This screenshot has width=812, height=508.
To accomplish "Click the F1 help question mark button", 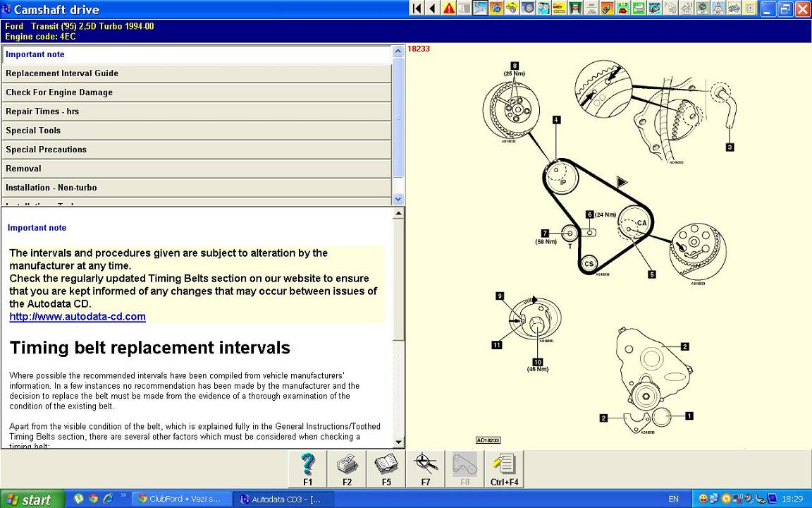I will 307,469.
